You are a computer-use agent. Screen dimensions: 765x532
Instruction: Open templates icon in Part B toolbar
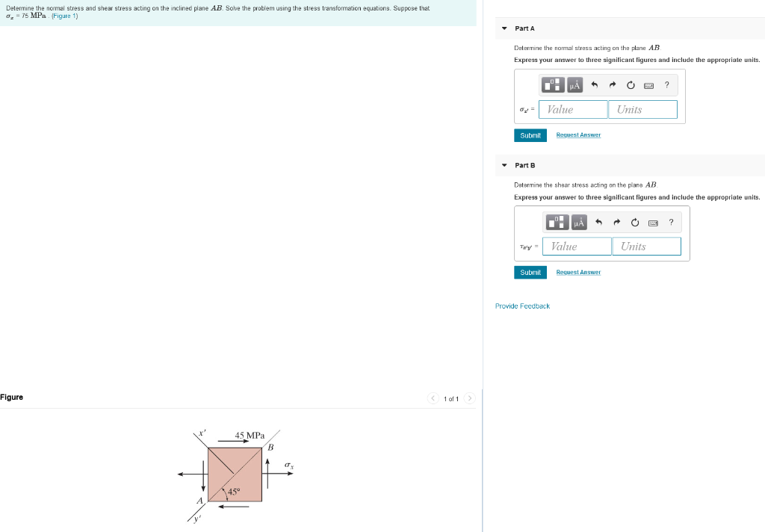coord(557,223)
